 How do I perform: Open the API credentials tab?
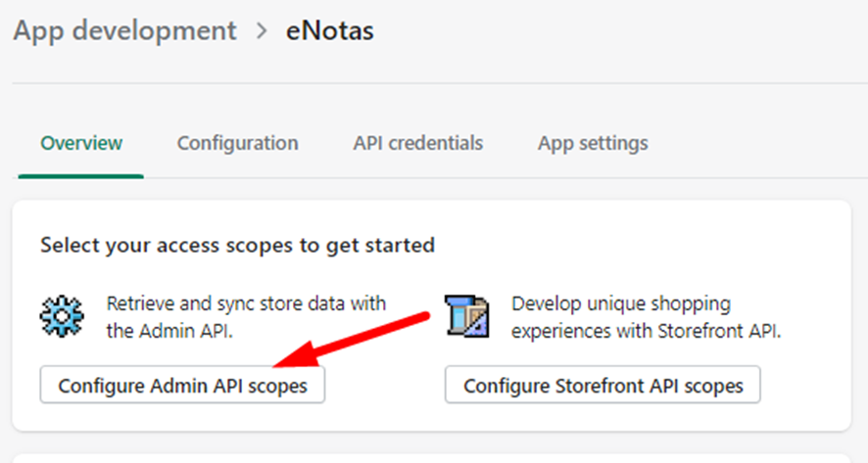point(418,143)
